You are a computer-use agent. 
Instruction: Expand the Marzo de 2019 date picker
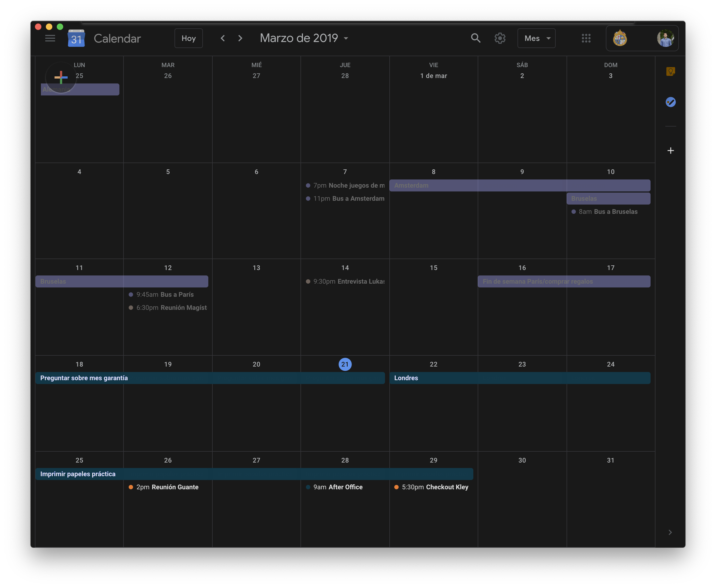click(304, 38)
